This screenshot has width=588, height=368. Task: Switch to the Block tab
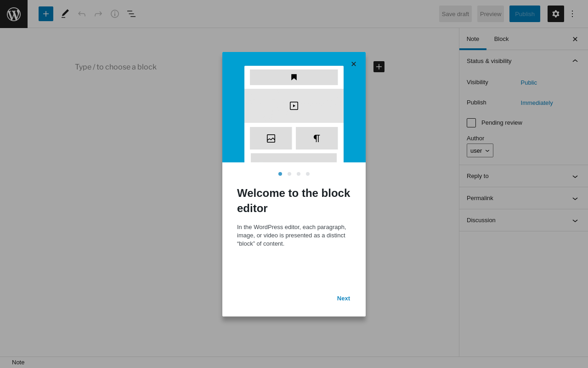click(x=502, y=39)
